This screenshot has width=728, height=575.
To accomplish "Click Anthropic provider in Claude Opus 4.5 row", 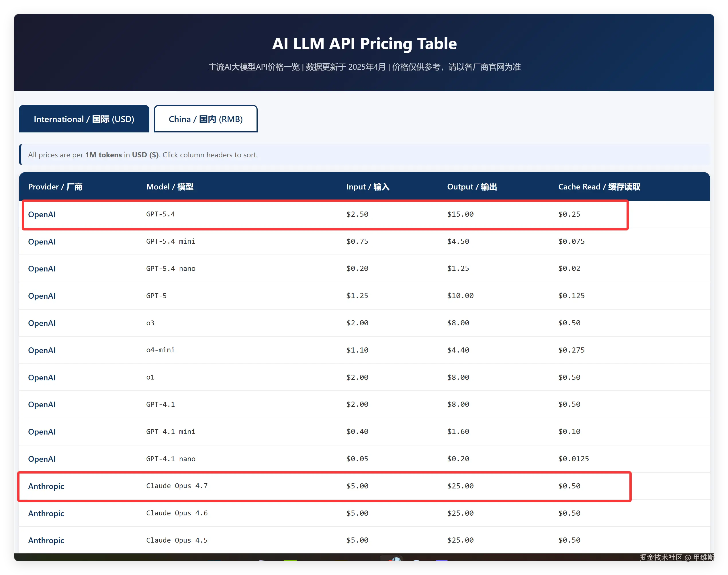I will tap(46, 540).
